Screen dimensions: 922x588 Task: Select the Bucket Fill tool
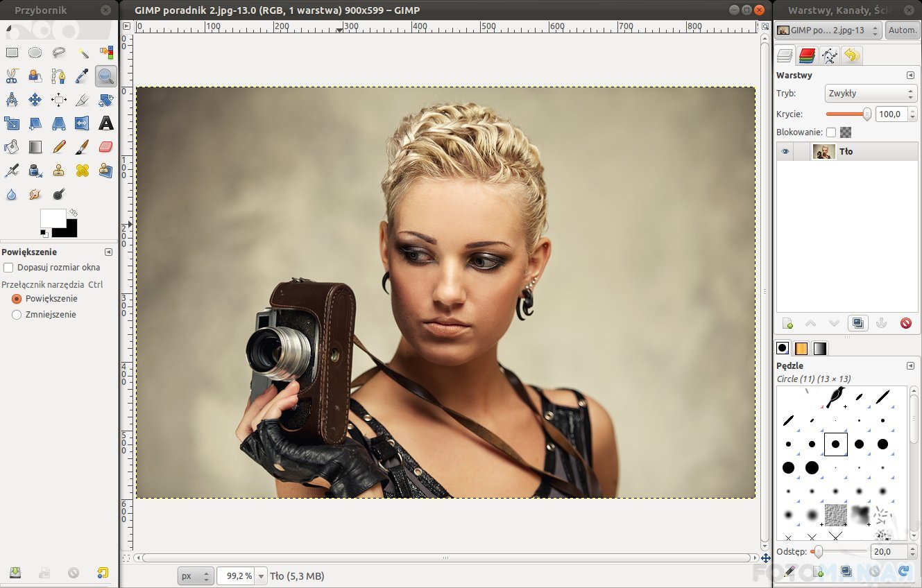pyautogui.click(x=12, y=147)
